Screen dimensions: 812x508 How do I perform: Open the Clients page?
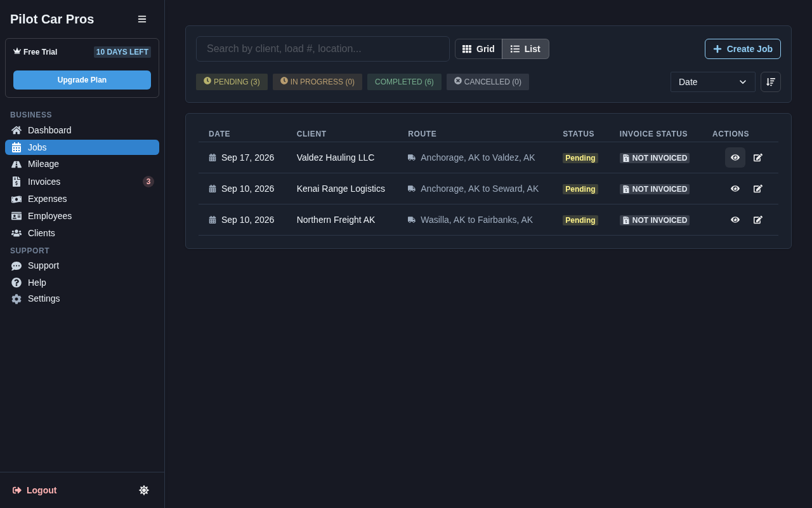coord(82,233)
